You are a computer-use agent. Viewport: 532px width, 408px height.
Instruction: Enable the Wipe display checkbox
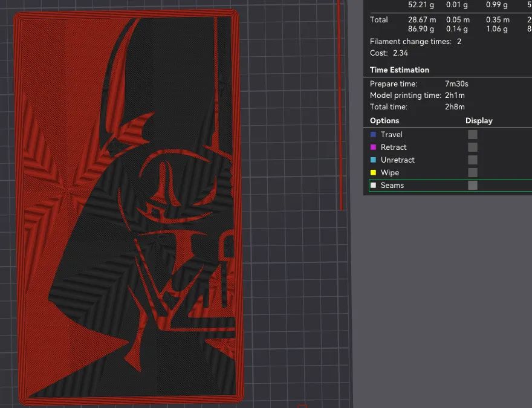(472, 172)
